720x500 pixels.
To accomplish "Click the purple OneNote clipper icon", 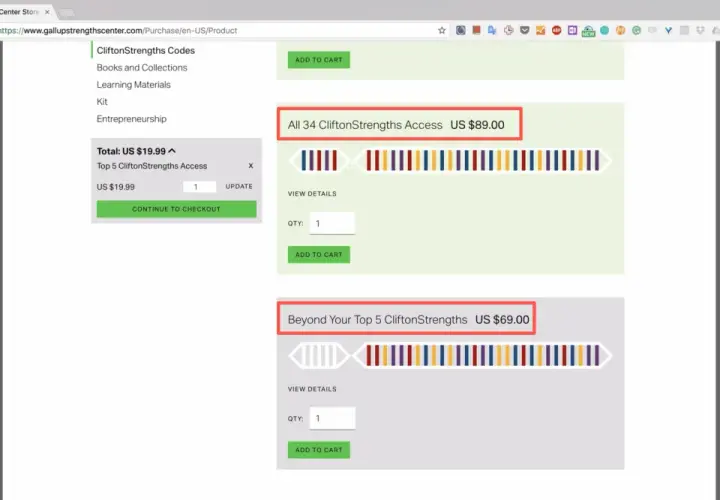I will pyautogui.click(x=572, y=30).
